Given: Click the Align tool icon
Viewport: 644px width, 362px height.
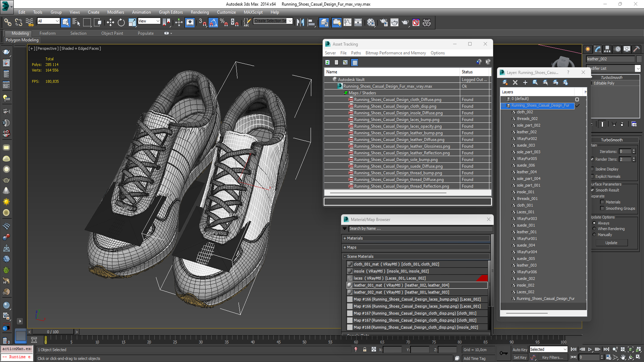Looking at the screenshot, I should point(311,22).
